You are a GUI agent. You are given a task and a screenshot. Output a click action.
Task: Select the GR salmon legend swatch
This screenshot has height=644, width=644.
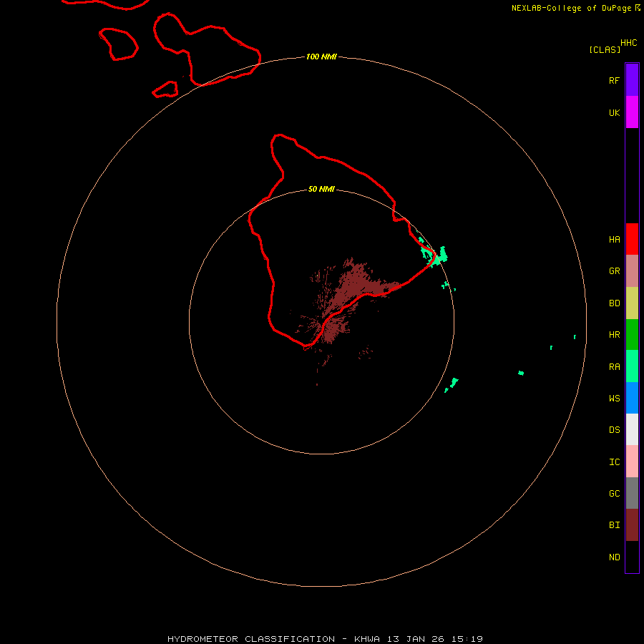coord(632,271)
